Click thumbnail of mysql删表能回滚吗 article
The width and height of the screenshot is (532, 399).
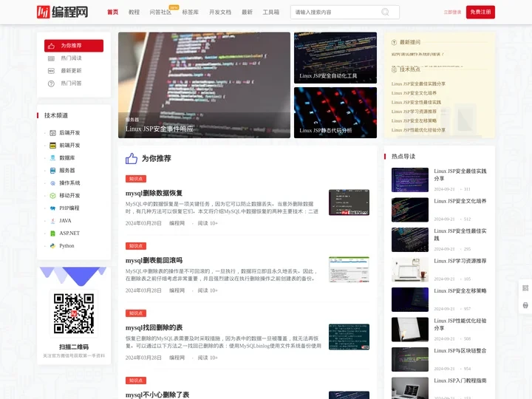[x=349, y=270]
